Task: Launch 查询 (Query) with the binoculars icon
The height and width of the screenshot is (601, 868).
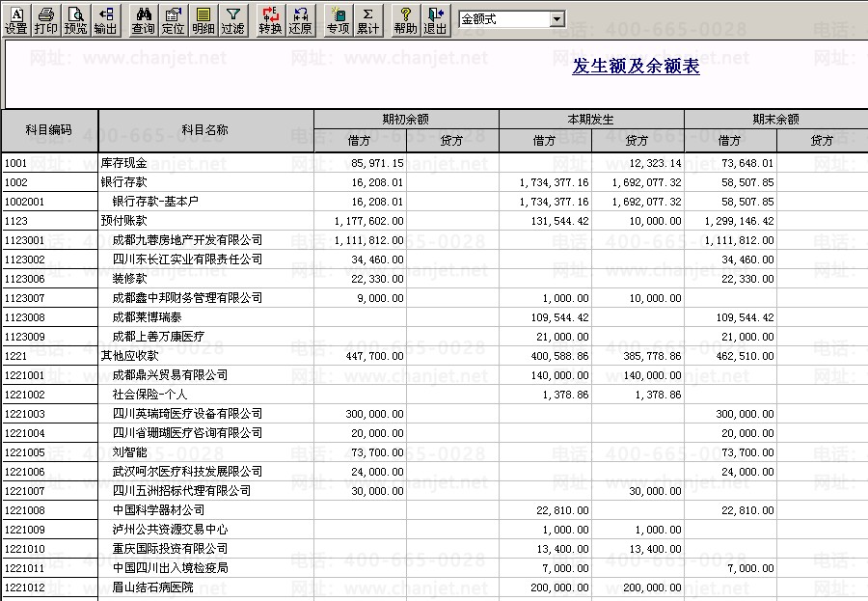Action: coord(143,19)
